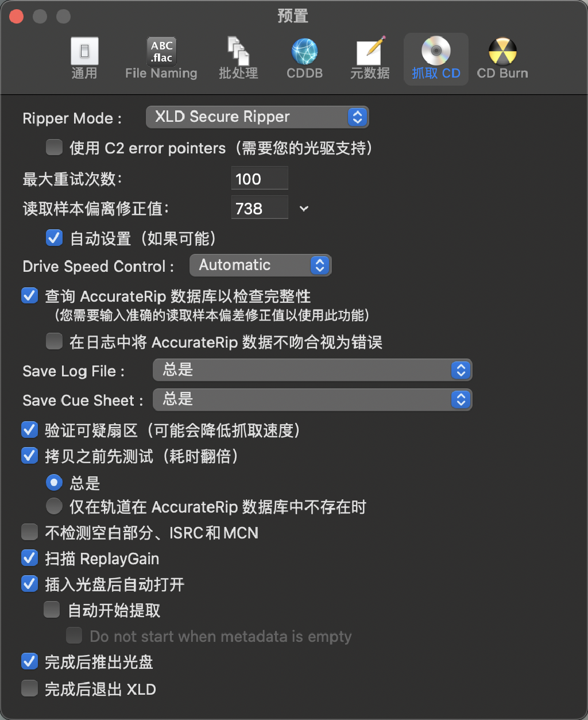Open the Save Cue Sheet dropdown
This screenshot has width=588, height=720.
312,399
